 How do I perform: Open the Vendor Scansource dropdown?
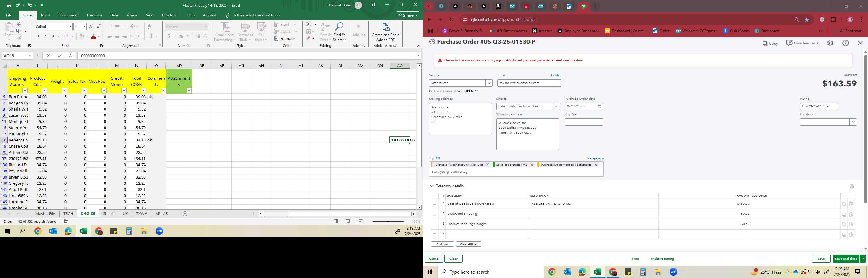tap(489, 83)
